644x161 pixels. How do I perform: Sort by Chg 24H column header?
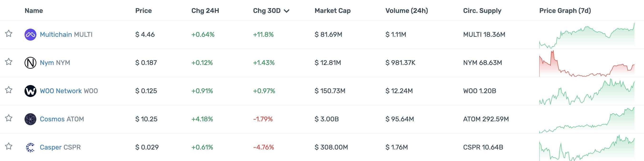205,11
